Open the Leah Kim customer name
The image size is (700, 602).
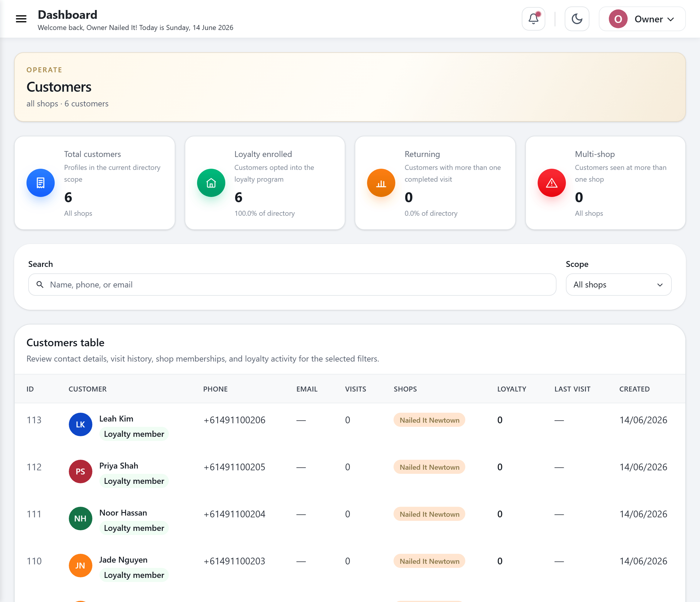[x=116, y=419]
